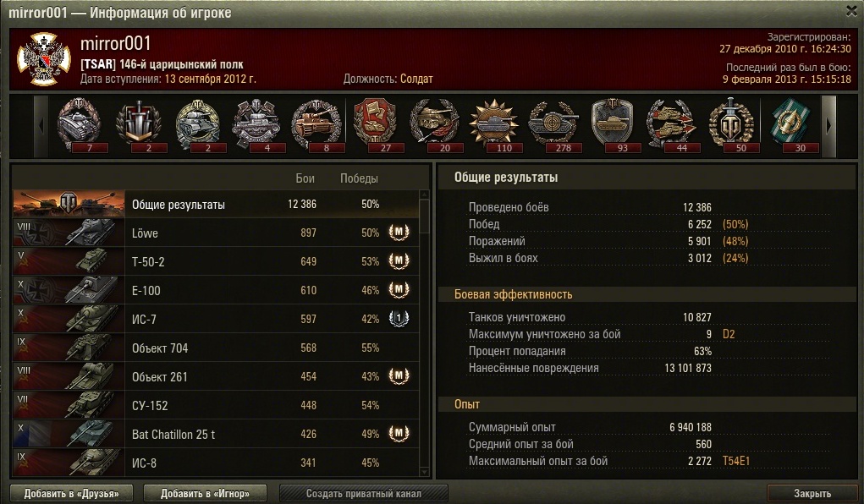The width and height of the screenshot is (864, 504).
Task: Click the Добавить в «Друзья» button
Action: pyautogui.click(x=72, y=494)
